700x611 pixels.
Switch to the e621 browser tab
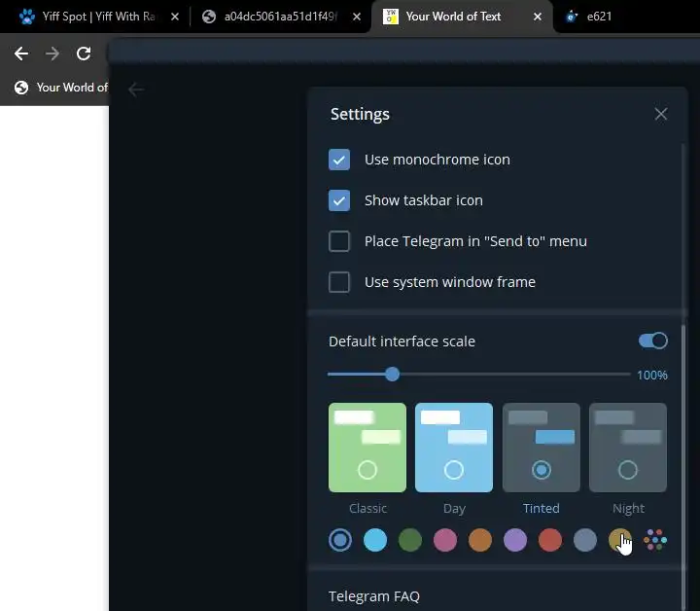pos(599,17)
